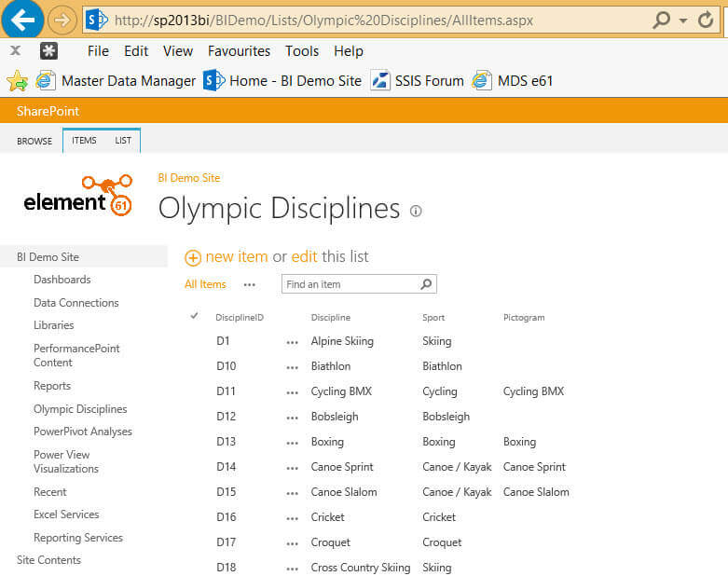Open the ellipsis menu for Boxing row
The image size is (728, 576).
click(x=294, y=443)
